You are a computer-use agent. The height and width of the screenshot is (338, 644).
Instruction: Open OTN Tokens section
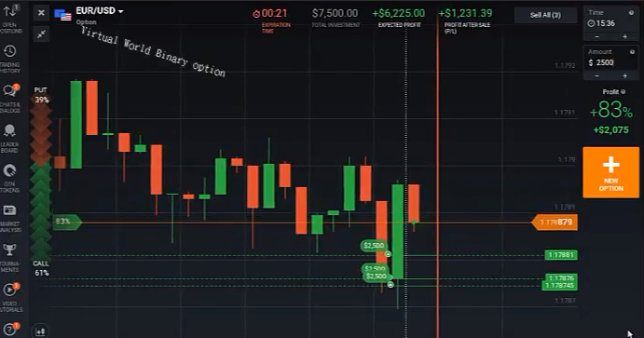10,179
